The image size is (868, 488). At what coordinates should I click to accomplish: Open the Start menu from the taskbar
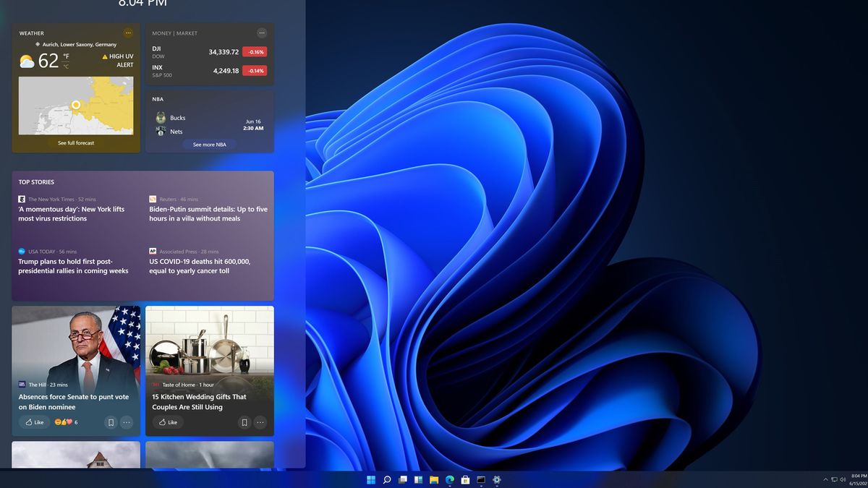tap(371, 479)
